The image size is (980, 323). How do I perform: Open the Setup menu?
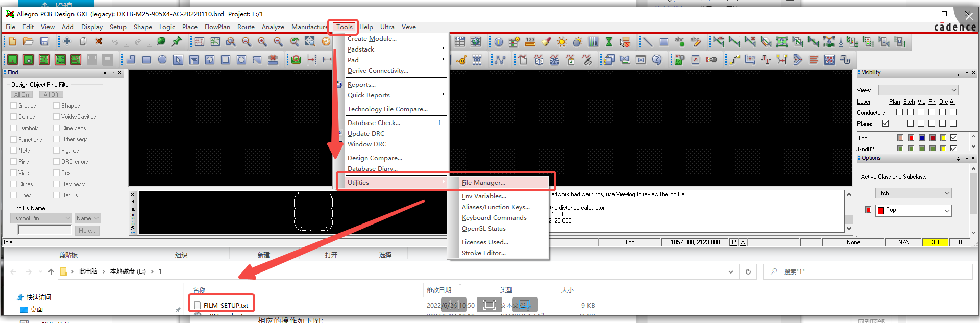118,27
